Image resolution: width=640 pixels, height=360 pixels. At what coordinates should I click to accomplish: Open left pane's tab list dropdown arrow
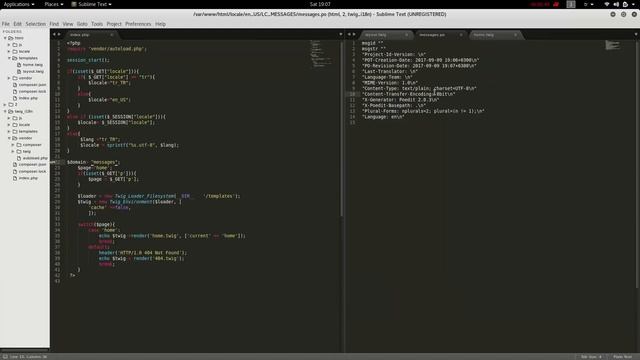pyautogui.click(x=341, y=34)
